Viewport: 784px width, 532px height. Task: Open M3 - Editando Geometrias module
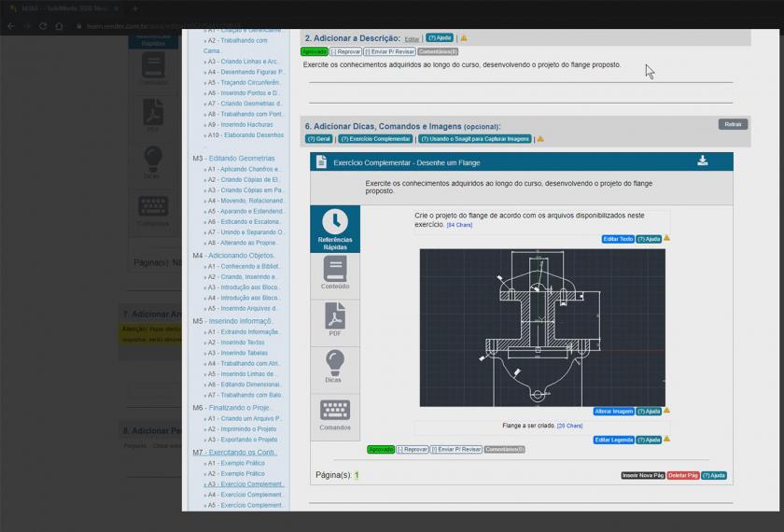click(234, 159)
